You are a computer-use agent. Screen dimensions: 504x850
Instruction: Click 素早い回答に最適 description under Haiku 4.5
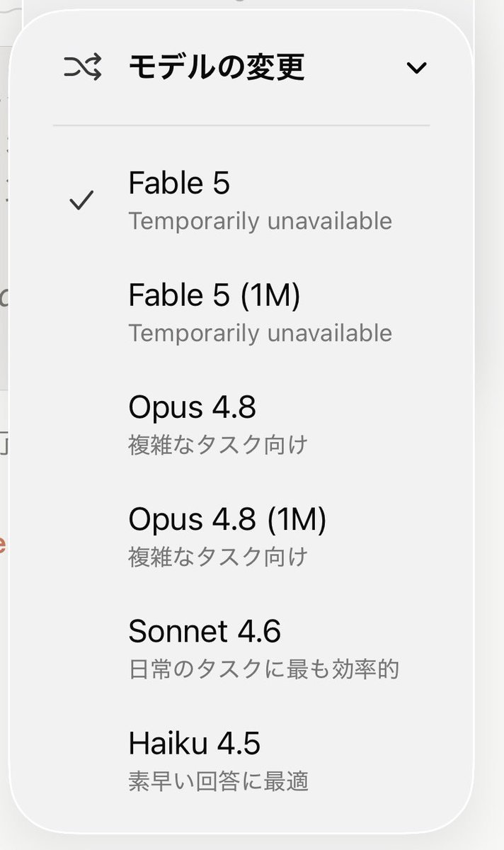(x=218, y=781)
